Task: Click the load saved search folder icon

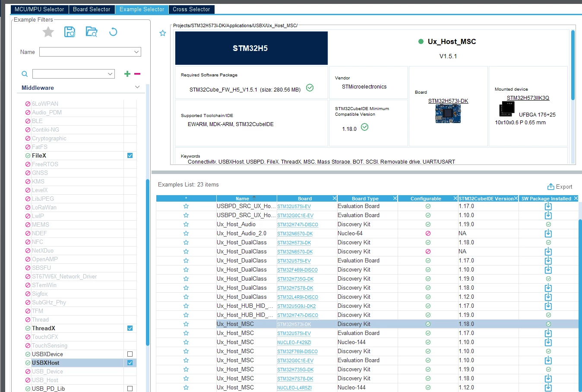Action: point(92,32)
